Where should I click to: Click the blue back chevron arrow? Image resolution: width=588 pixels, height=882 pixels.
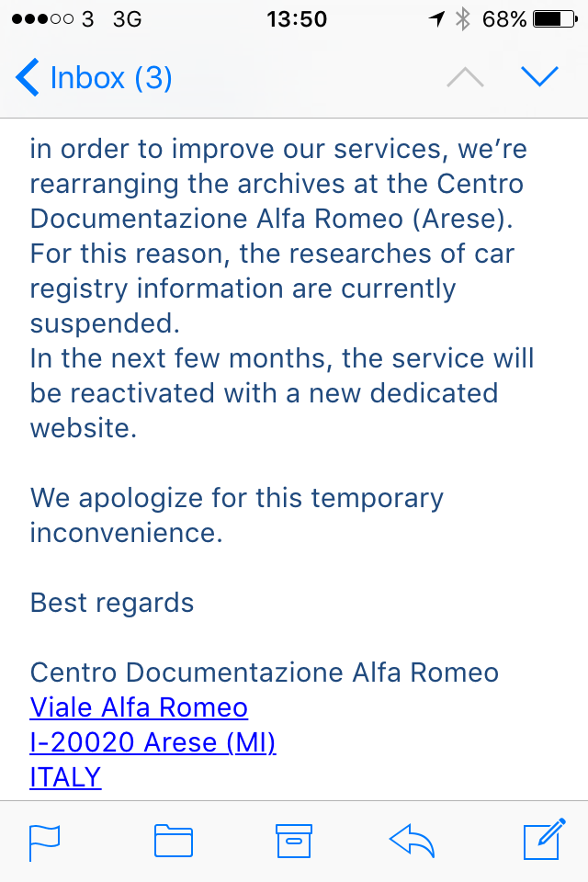[28, 78]
